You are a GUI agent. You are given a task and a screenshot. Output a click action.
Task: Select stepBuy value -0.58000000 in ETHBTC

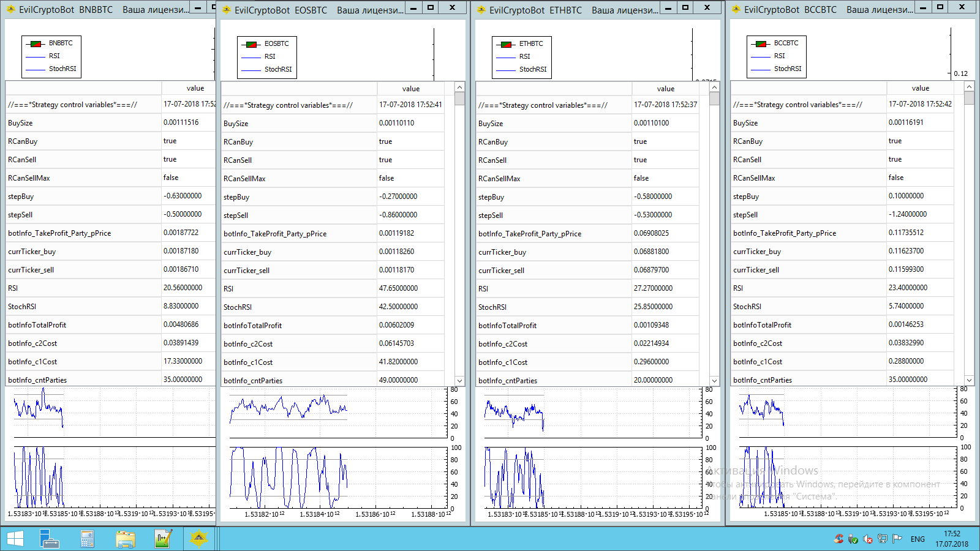point(653,197)
